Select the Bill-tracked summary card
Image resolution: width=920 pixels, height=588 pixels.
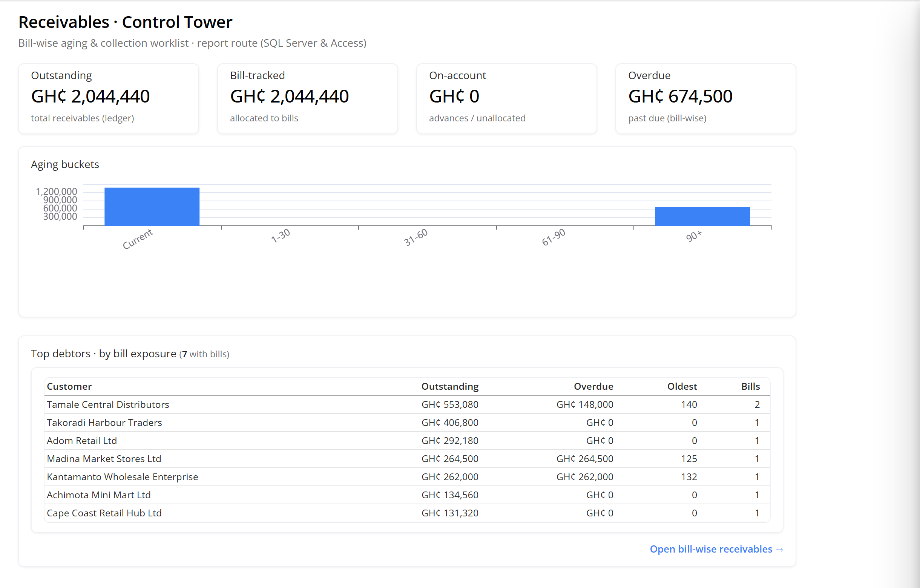(308, 98)
